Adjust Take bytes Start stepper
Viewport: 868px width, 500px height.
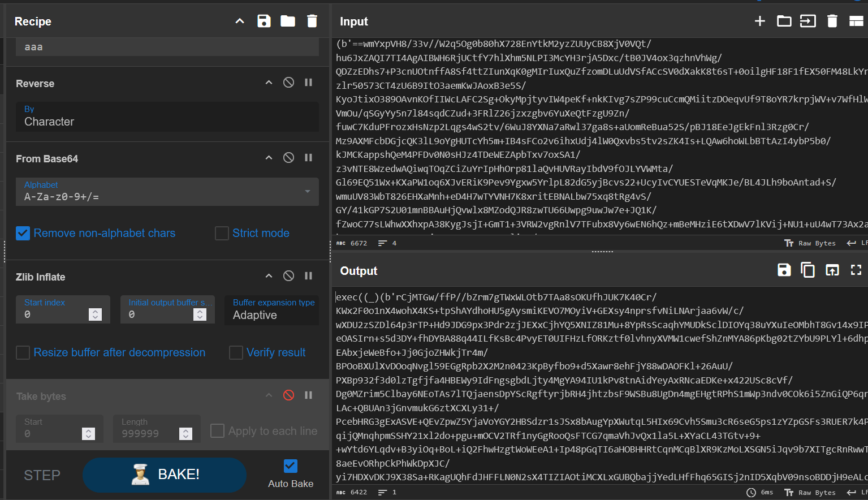point(89,434)
